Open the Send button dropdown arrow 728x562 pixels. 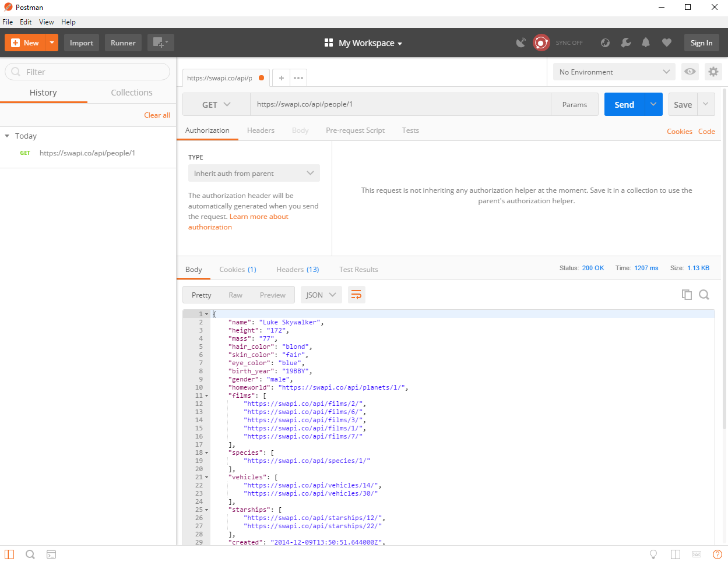[653, 104]
